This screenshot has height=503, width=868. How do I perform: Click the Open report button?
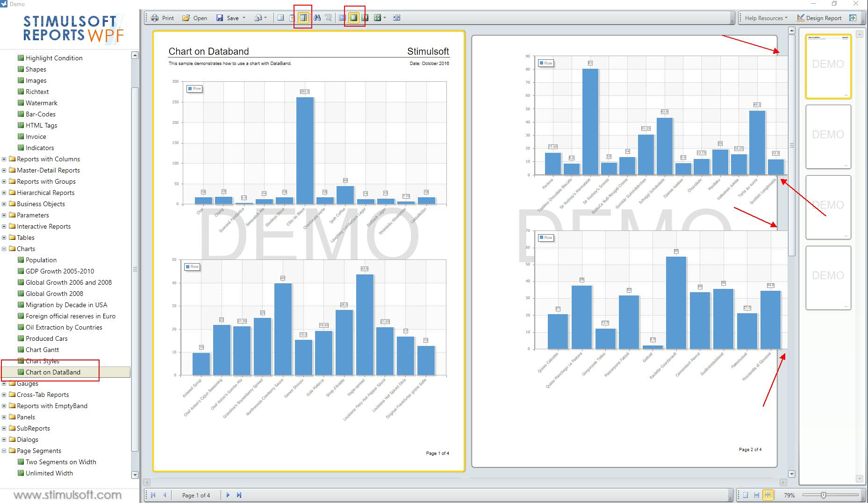[x=194, y=18]
